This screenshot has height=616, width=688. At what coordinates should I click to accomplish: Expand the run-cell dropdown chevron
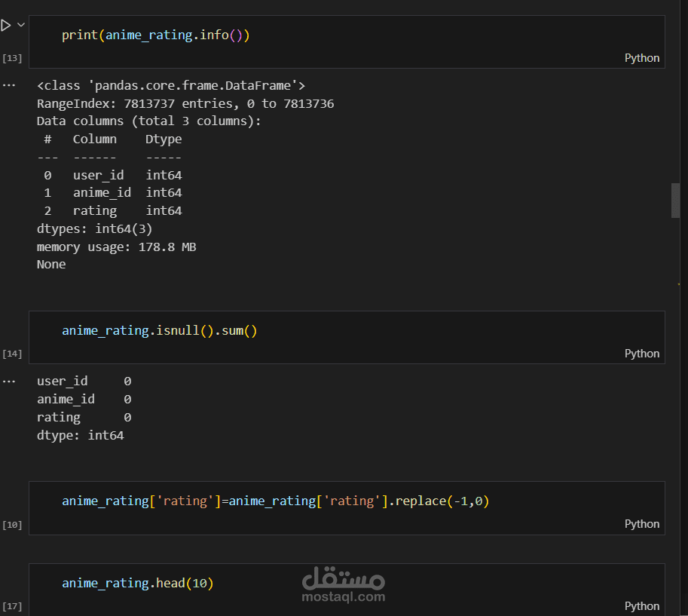tap(21, 23)
